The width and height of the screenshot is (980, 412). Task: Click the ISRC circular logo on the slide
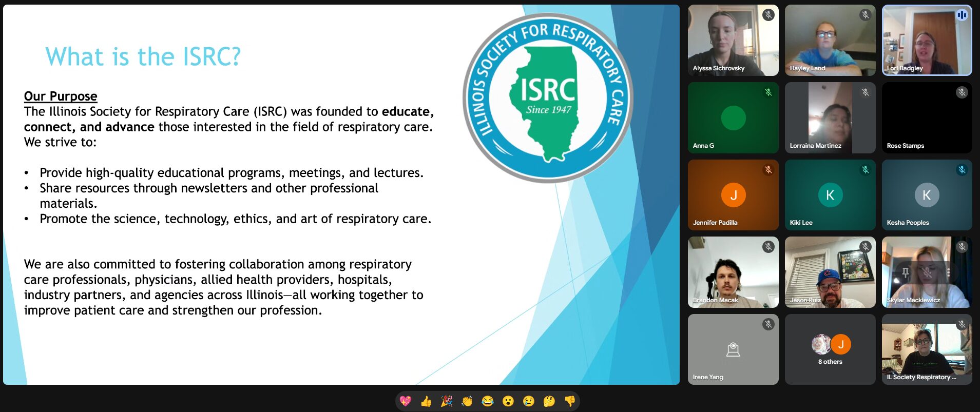point(548,97)
